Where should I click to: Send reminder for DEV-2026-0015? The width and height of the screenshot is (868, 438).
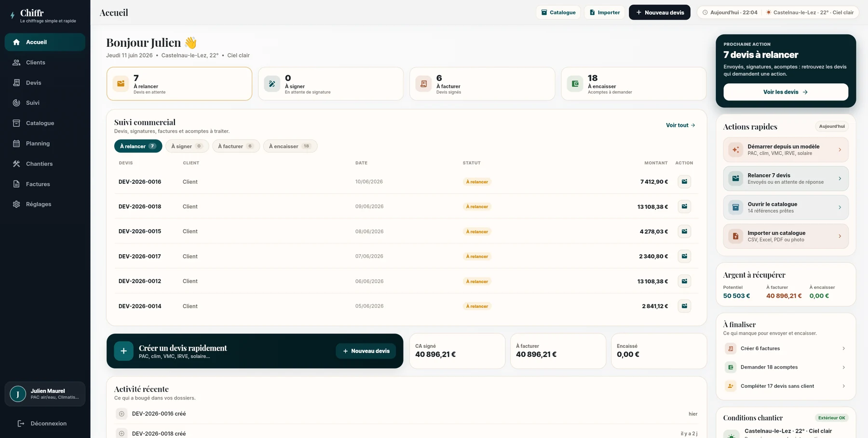point(684,232)
